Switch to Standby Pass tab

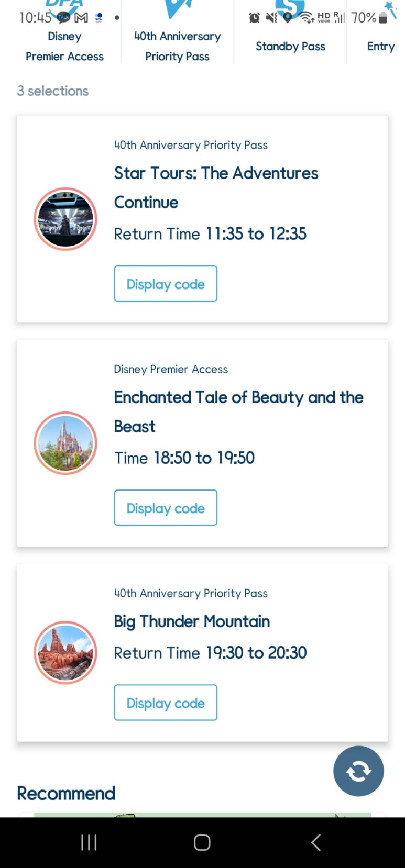tap(290, 46)
